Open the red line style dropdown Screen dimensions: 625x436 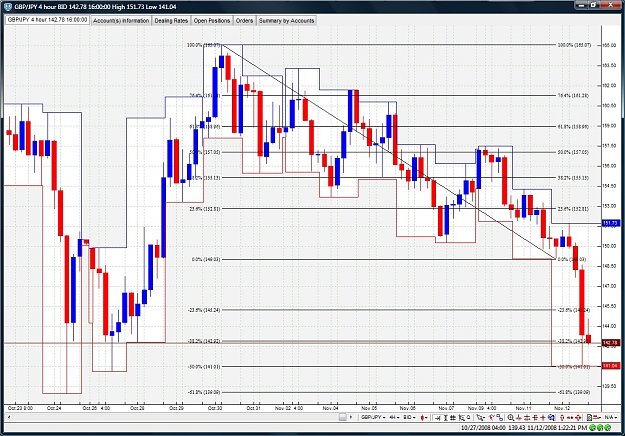click(597, 418)
